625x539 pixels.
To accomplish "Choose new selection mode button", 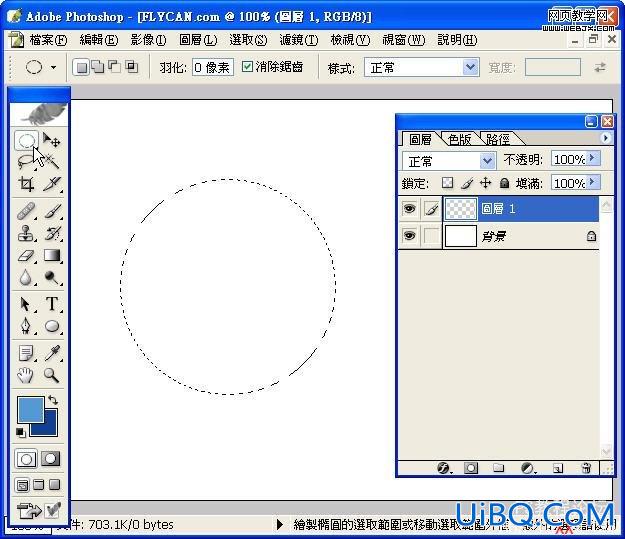I will pyautogui.click(x=81, y=67).
